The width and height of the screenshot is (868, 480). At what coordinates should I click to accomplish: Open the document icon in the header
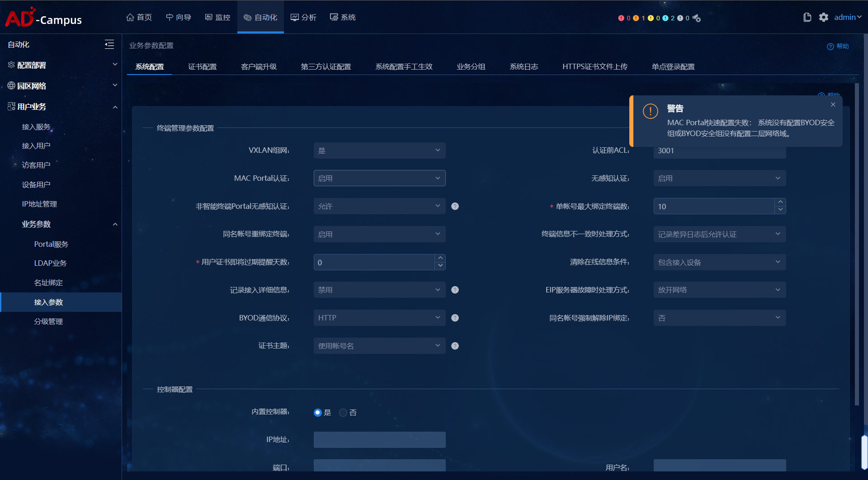[x=807, y=17]
